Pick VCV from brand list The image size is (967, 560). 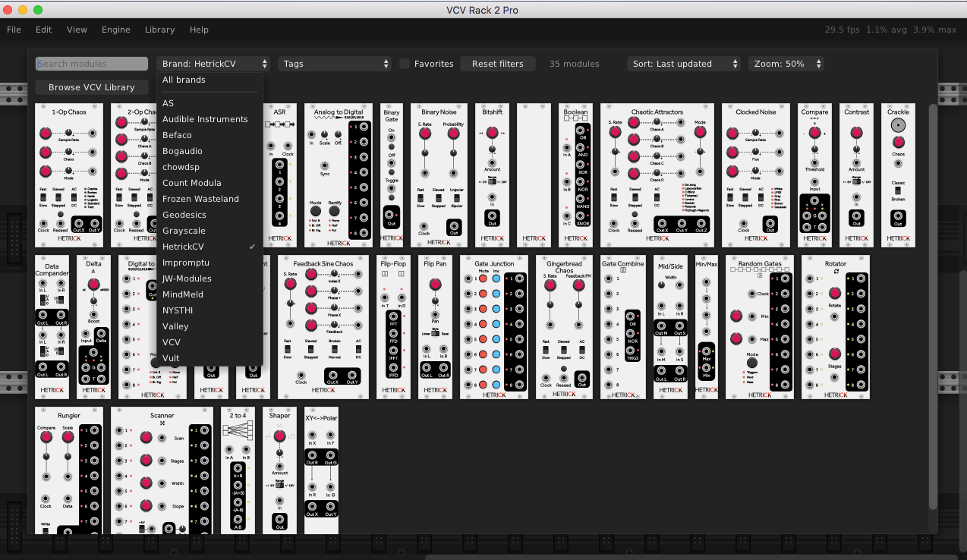[x=209, y=342]
